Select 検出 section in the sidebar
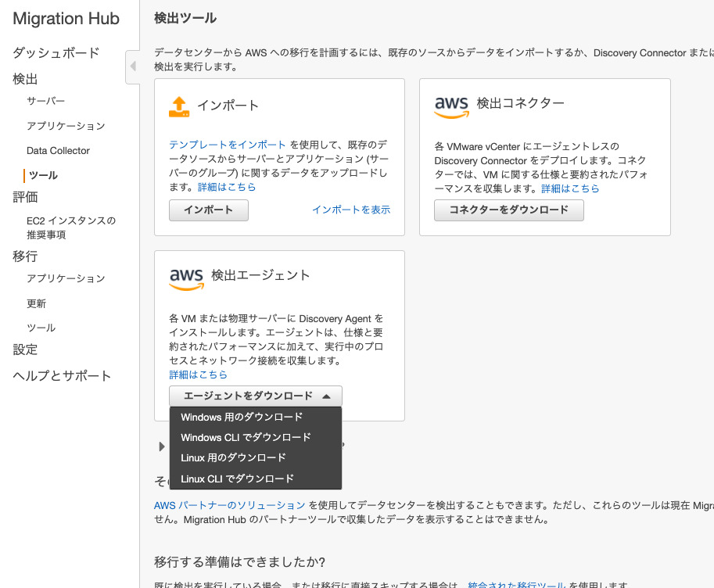 click(25, 79)
